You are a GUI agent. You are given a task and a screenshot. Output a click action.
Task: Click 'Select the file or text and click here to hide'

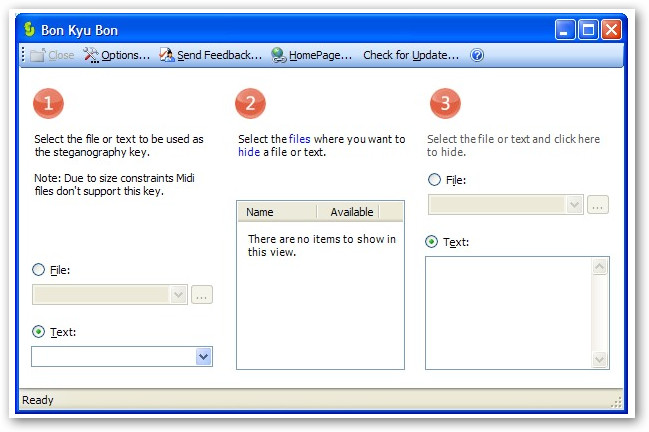click(x=513, y=145)
